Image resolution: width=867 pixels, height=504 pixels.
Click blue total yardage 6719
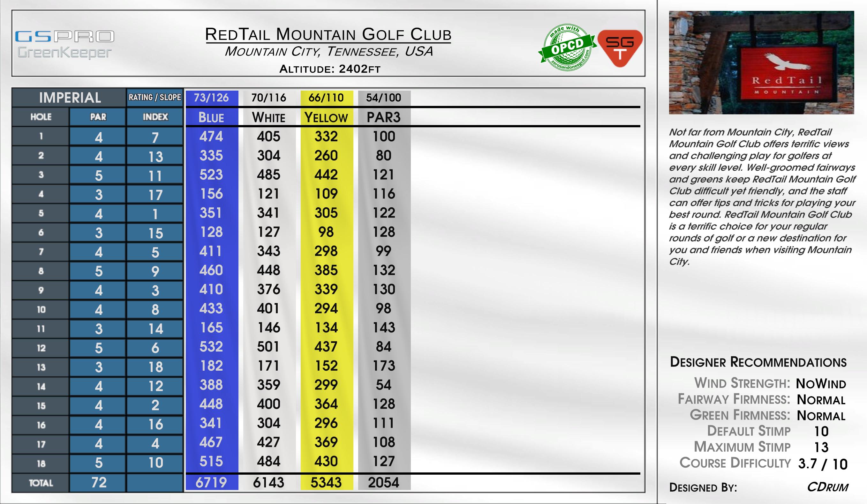point(211,483)
